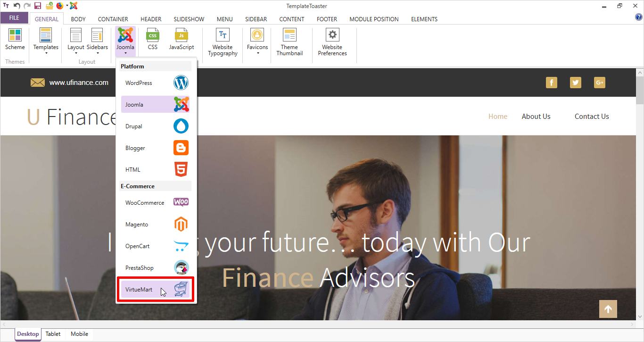Click the scroll-to-top arrow button
644x342 pixels.
(x=608, y=309)
